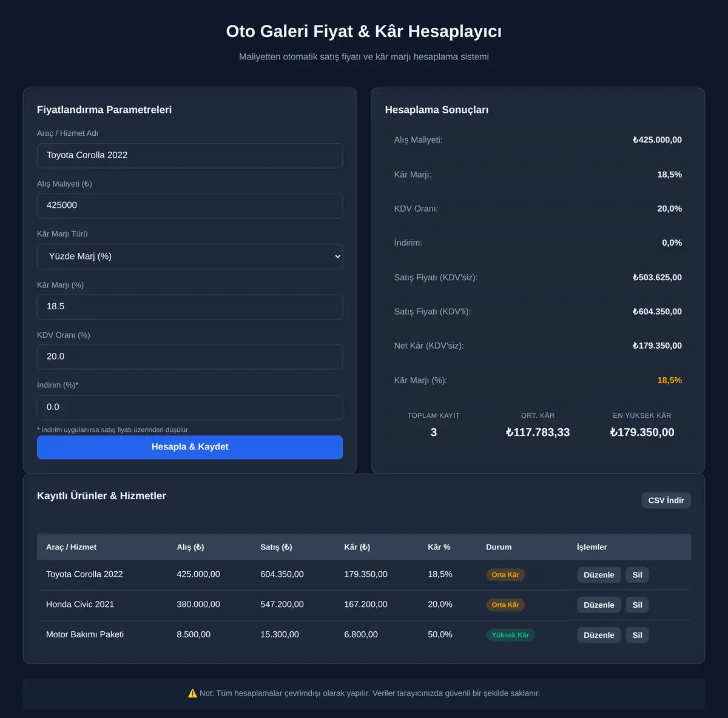Download records with CSV İndir
Viewport: 728px width, 718px height.
click(x=666, y=500)
